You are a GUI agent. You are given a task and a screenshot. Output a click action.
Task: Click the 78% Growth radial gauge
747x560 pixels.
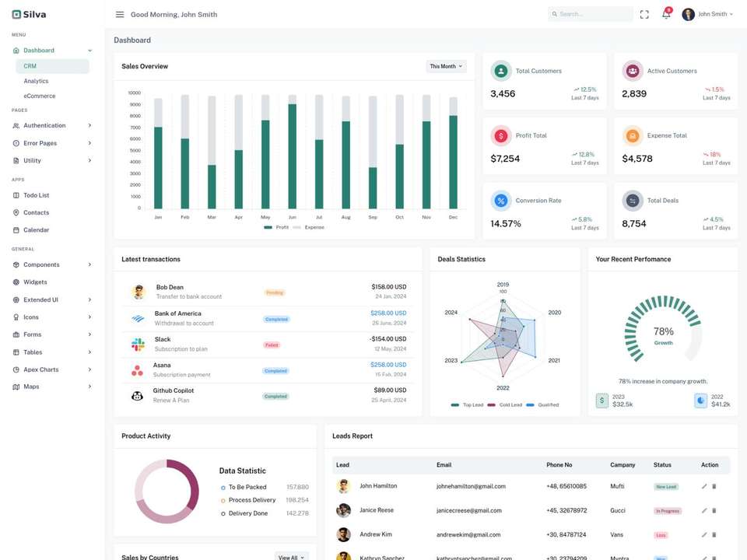663,328
